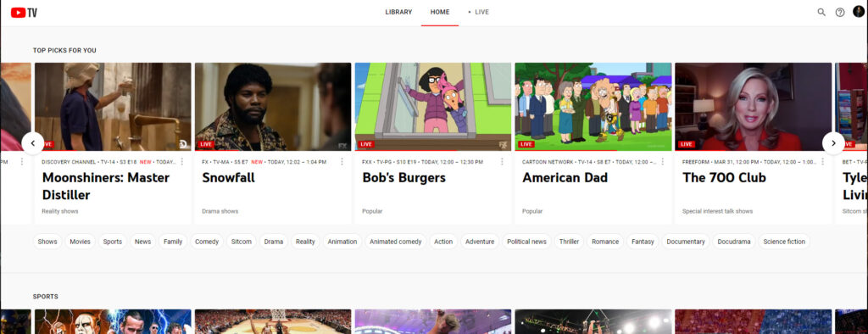Open the search icon
Image resolution: width=868 pixels, height=334 pixels.
[x=821, y=12]
